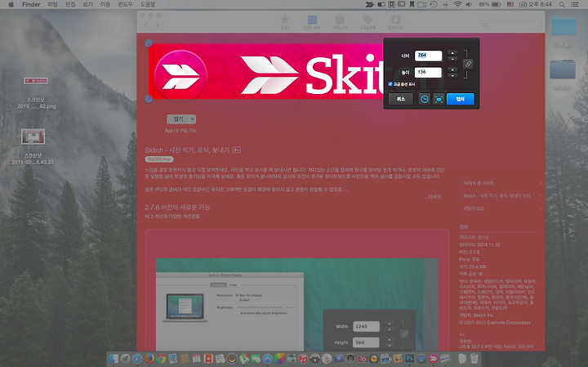Click the Trash icon in the Dock
The height and width of the screenshot is (367, 588).
474,359
